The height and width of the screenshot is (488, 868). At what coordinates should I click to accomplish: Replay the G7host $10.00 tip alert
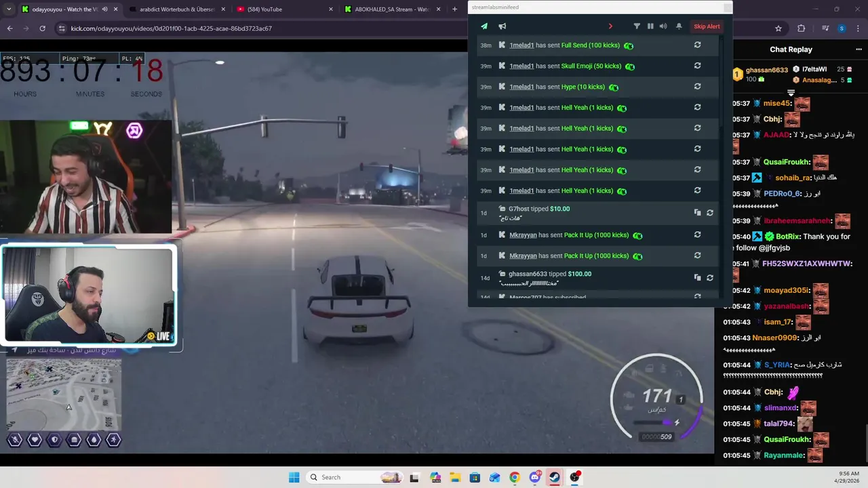click(710, 213)
